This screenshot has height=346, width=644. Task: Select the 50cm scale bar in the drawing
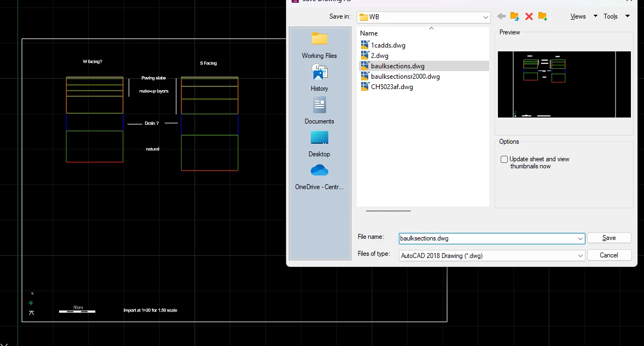77,311
